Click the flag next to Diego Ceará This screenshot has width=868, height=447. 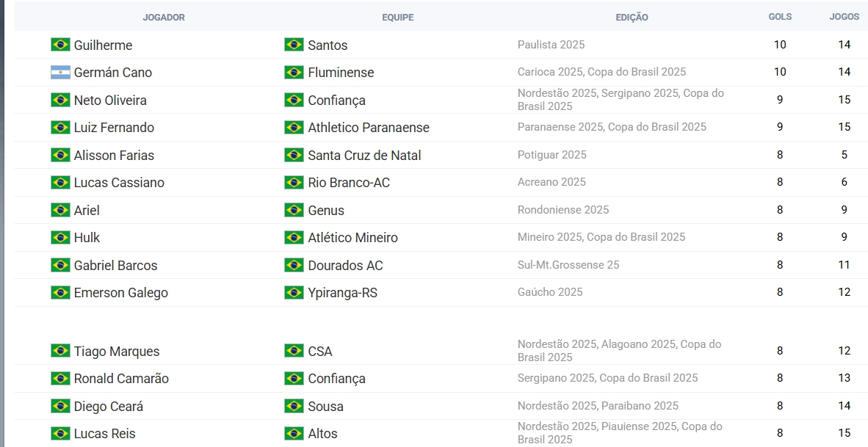pyautogui.click(x=60, y=406)
